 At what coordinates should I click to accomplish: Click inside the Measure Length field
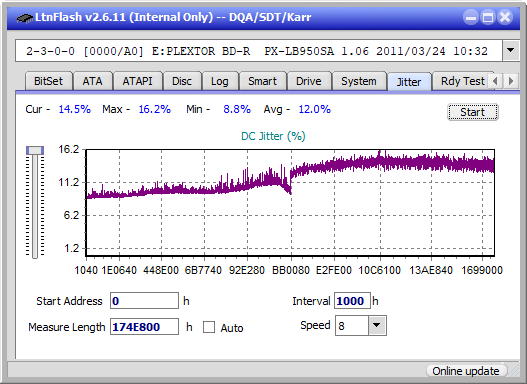tap(145, 327)
